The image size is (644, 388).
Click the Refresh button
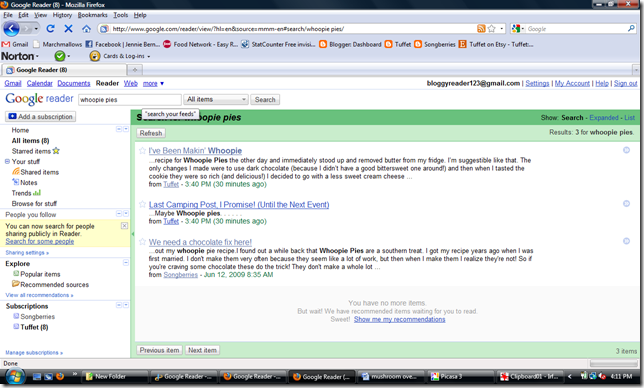(x=151, y=133)
